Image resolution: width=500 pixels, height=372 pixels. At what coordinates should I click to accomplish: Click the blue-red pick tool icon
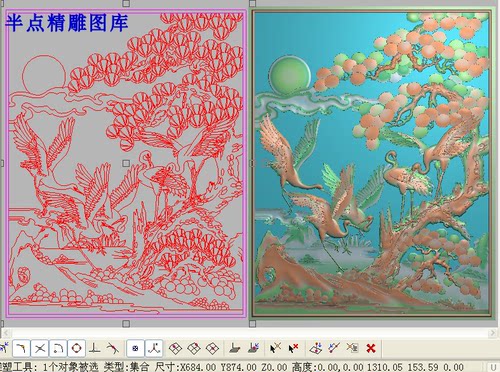click(334, 348)
